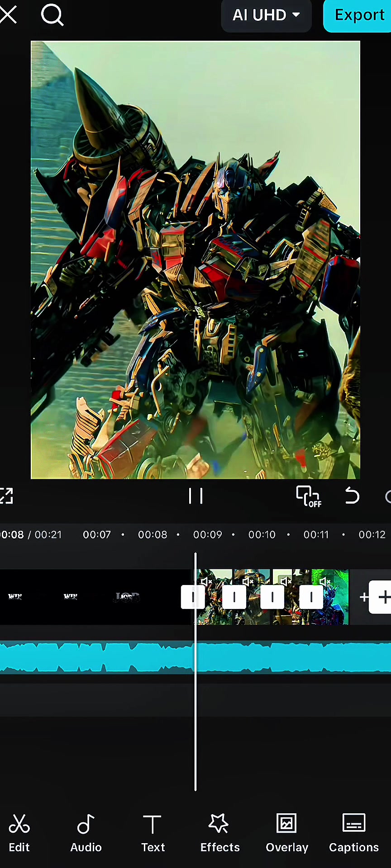
Task: Toggle mute on the second Transformers clip
Action: click(248, 581)
